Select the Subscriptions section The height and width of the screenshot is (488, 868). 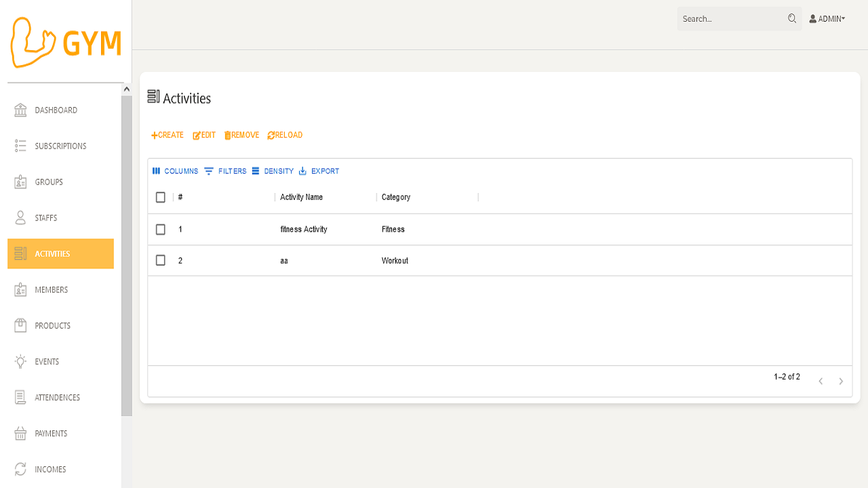pos(60,146)
